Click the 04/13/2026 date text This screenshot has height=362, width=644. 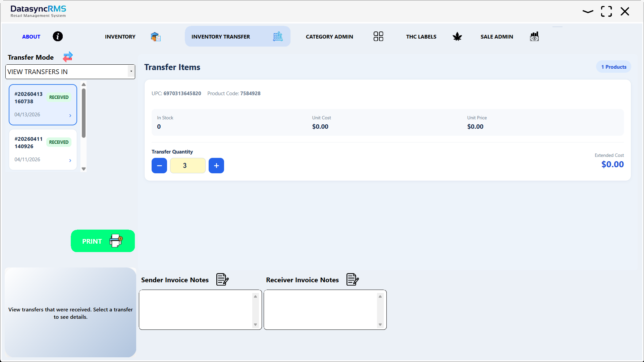point(27,115)
